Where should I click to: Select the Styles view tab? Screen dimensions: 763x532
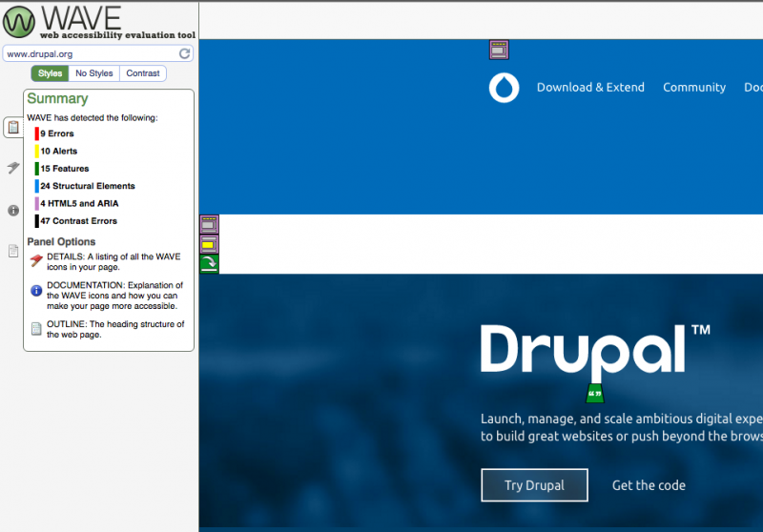tap(51, 73)
